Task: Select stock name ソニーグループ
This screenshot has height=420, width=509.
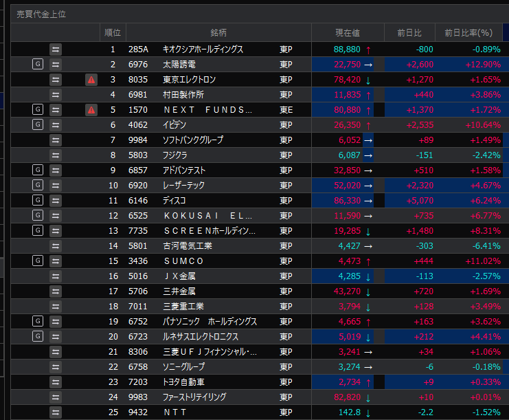Action: tap(183, 367)
